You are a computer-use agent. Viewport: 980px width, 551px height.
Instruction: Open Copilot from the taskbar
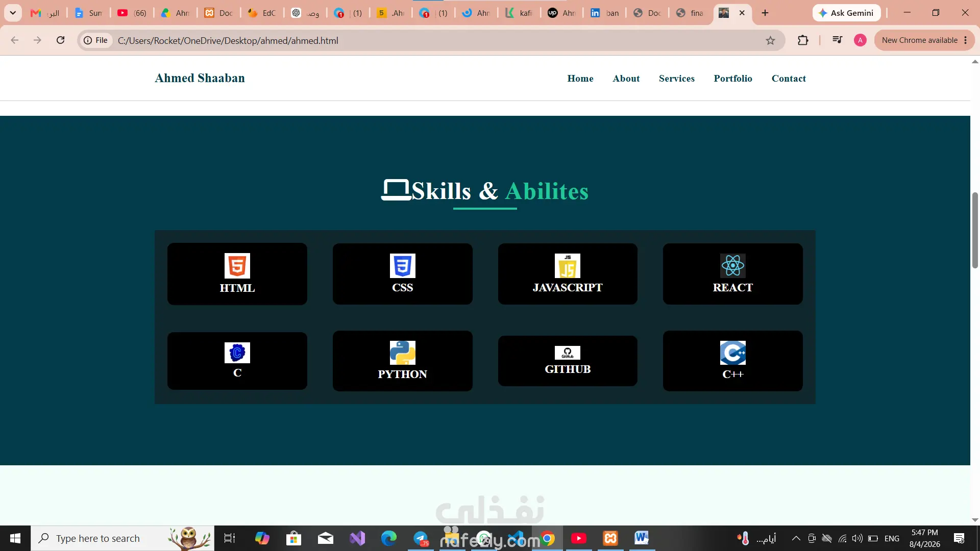click(262, 538)
